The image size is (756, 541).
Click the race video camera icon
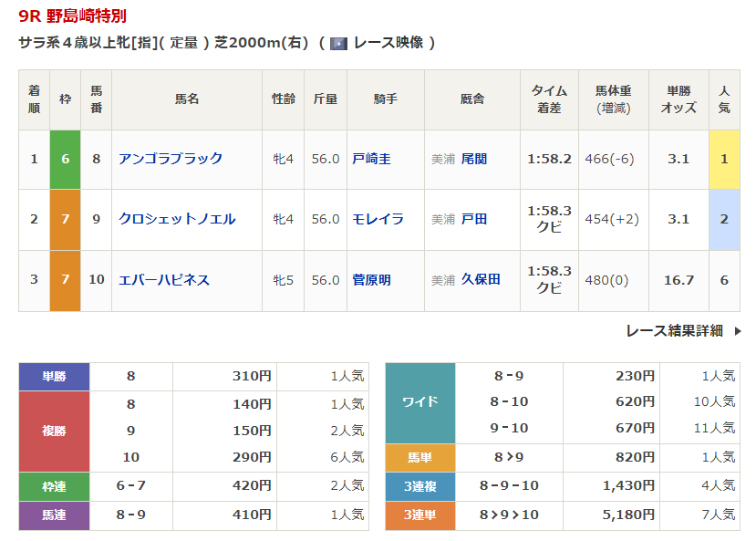(338, 43)
